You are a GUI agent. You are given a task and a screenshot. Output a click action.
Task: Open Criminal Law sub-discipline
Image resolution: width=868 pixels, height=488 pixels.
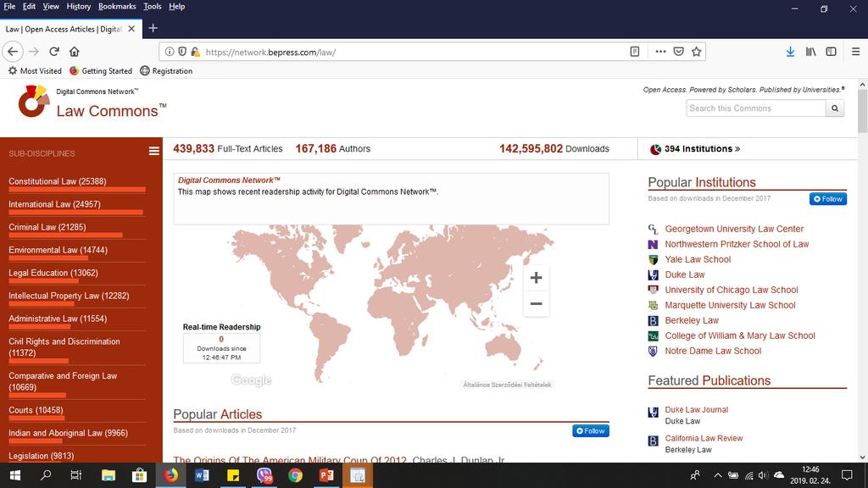coord(47,227)
